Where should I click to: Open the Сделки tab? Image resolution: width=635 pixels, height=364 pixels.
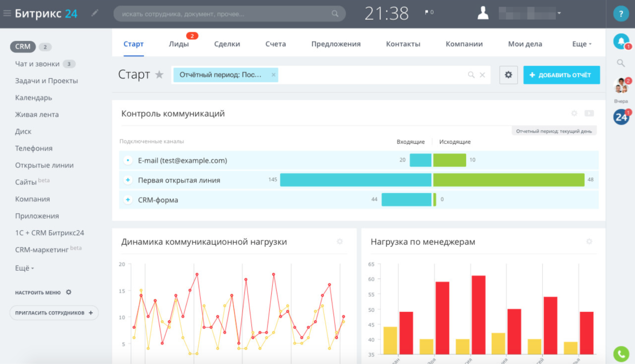[227, 44]
